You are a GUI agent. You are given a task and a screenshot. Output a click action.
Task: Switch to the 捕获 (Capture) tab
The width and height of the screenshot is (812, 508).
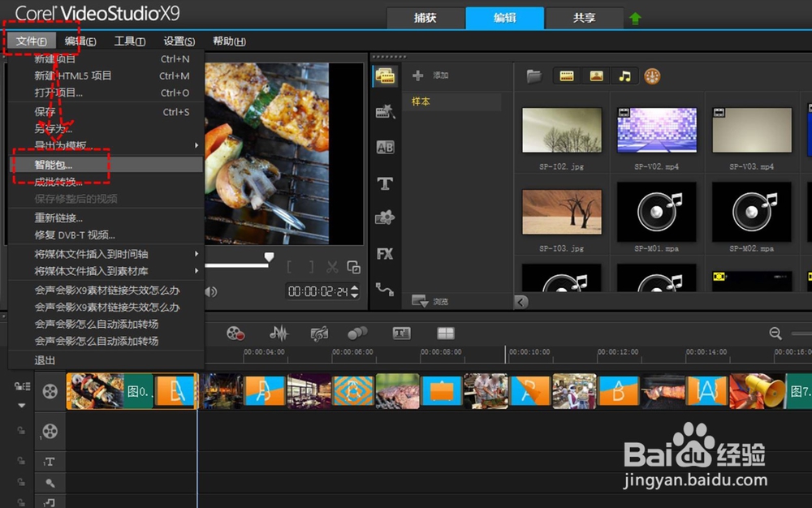tap(425, 18)
